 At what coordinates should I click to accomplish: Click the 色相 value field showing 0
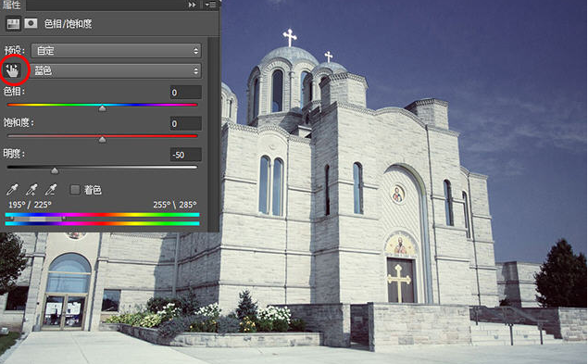coord(185,93)
